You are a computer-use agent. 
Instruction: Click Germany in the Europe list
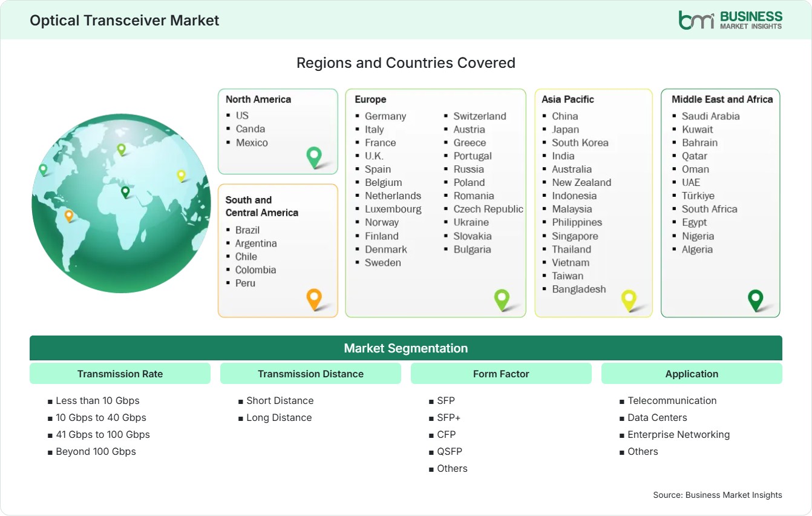coord(385,116)
